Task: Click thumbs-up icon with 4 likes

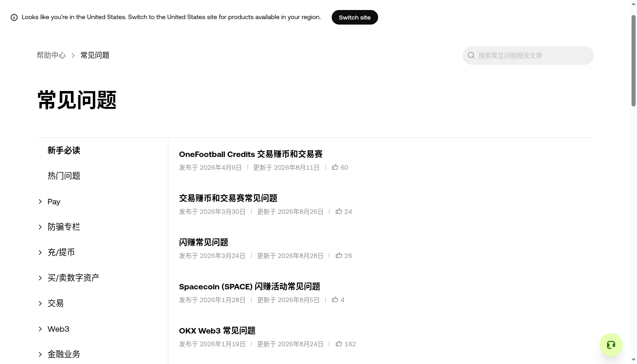Action: (335, 299)
